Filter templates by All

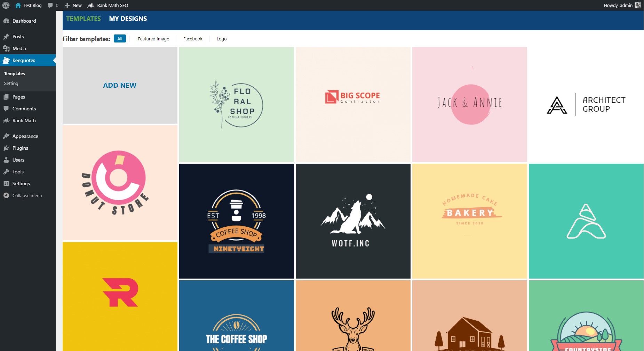coord(120,39)
